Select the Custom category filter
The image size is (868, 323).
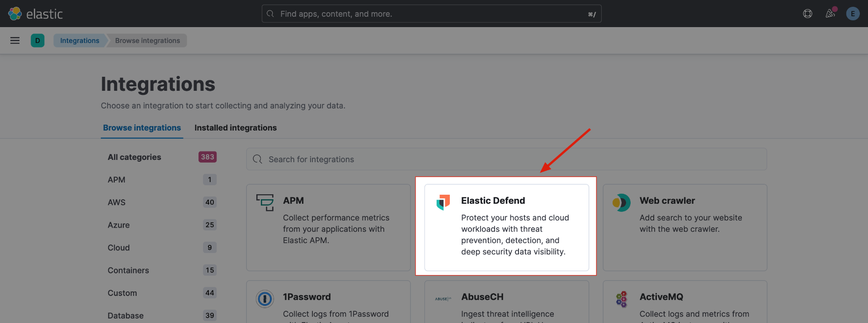(122, 293)
